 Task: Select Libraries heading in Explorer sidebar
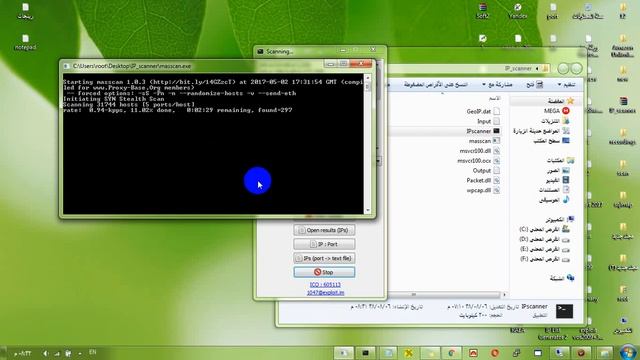pyautogui.click(x=560, y=160)
